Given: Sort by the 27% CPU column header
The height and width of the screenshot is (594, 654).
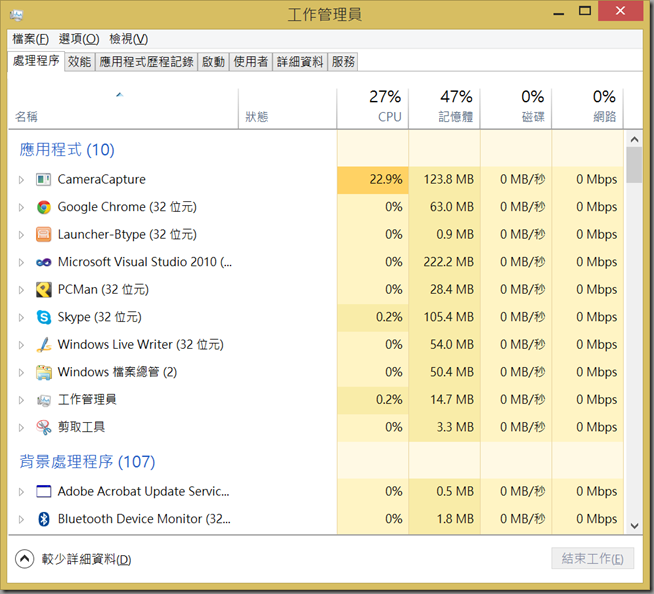Looking at the screenshot, I should (x=372, y=108).
